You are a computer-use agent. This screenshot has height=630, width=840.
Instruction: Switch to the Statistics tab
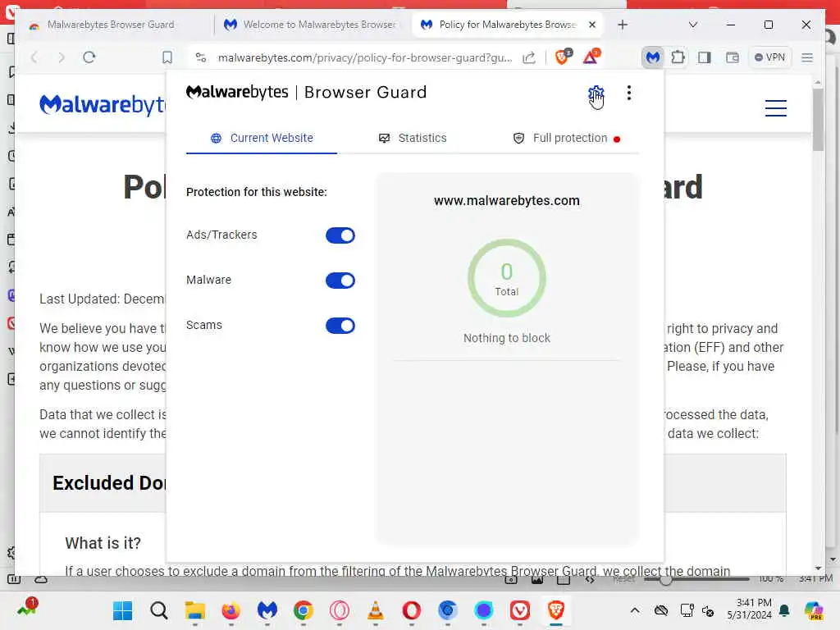[413, 138]
